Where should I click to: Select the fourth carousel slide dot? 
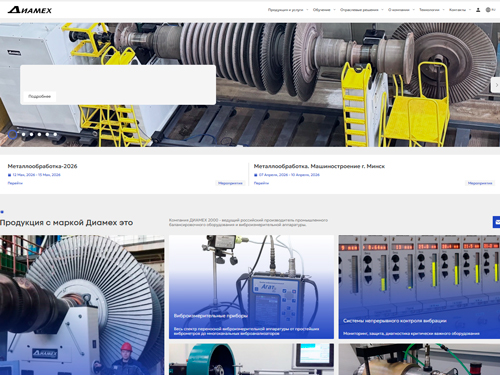[39, 134]
